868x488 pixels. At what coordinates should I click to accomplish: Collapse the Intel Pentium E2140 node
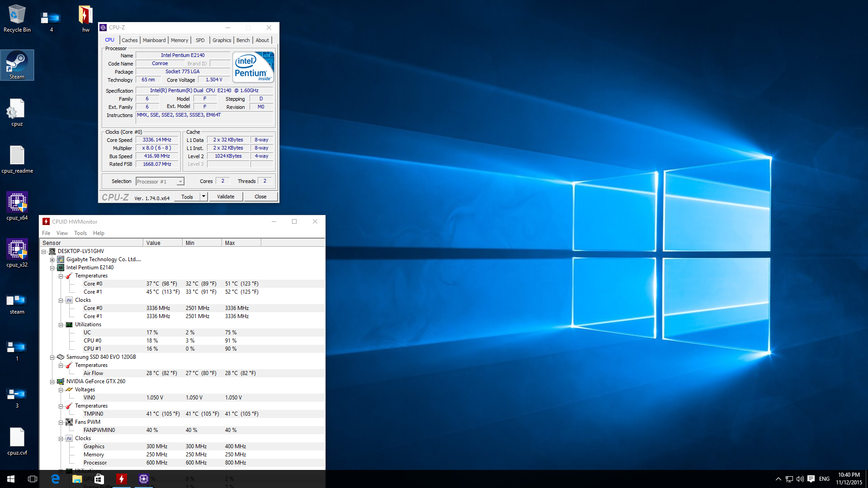(52, 268)
